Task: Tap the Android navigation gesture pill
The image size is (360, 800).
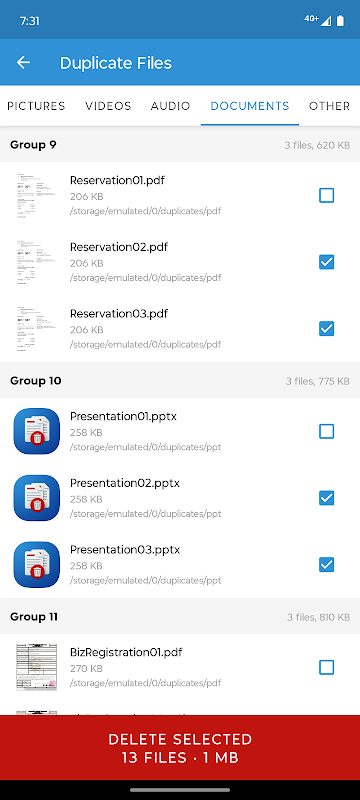Action: tap(180, 790)
